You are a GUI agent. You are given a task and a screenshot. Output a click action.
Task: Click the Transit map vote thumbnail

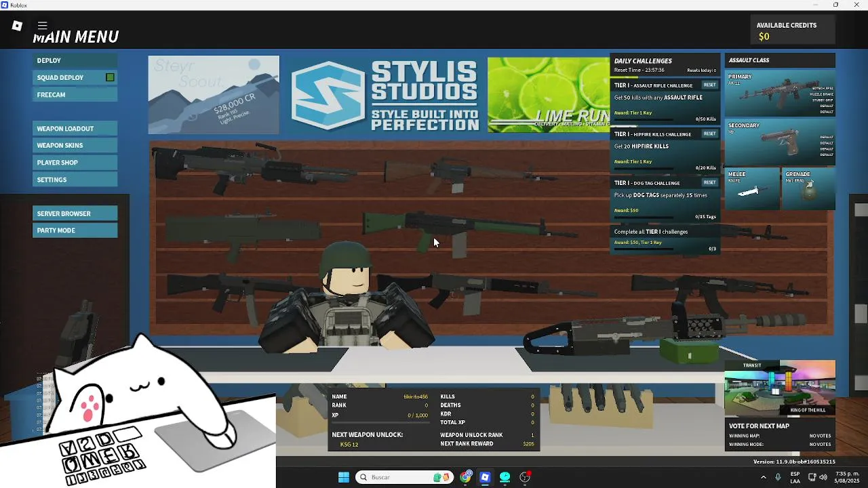[x=780, y=388]
